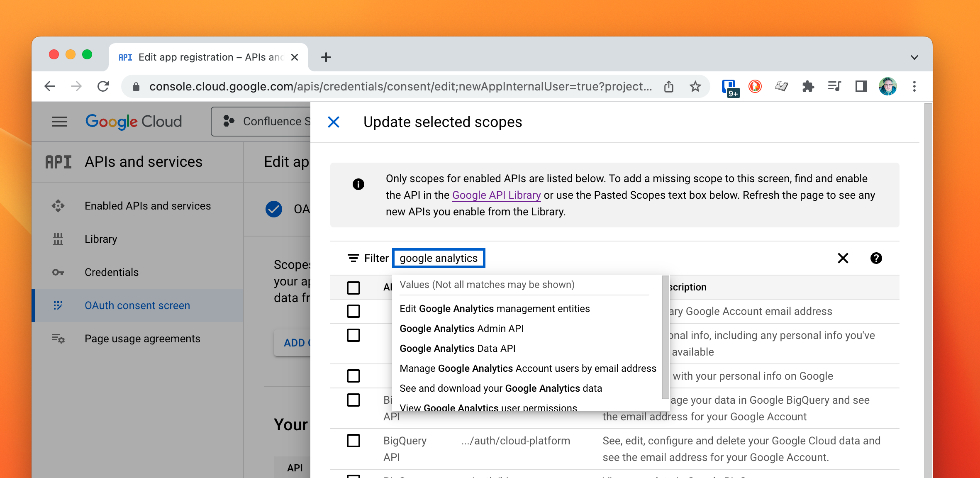Follow the Google API Library link

click(x=496, y=195)
